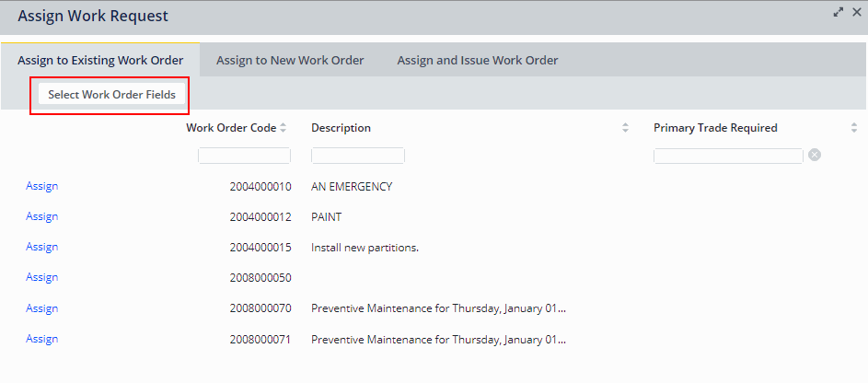Close the Assign Work Request dialog

[x=856, y=12]
